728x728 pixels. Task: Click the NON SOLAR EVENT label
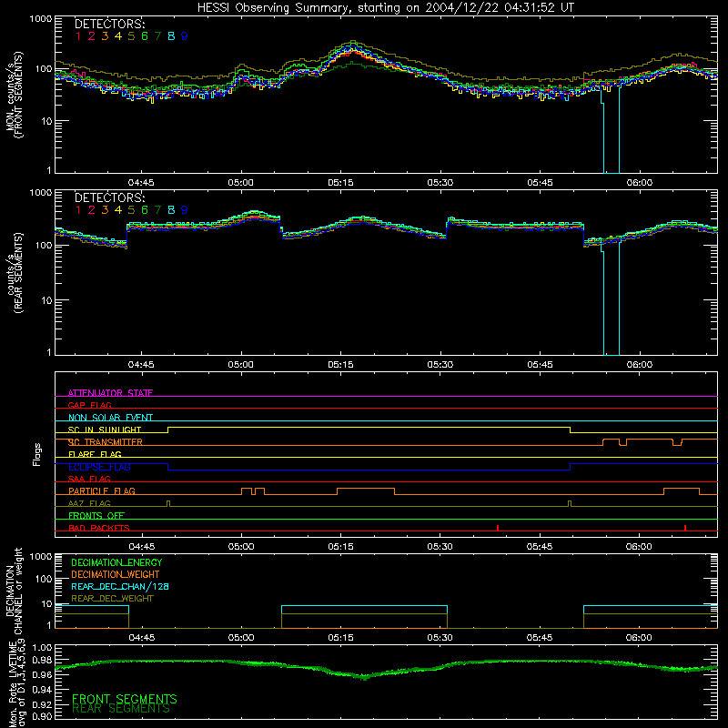tap(110, 418)
